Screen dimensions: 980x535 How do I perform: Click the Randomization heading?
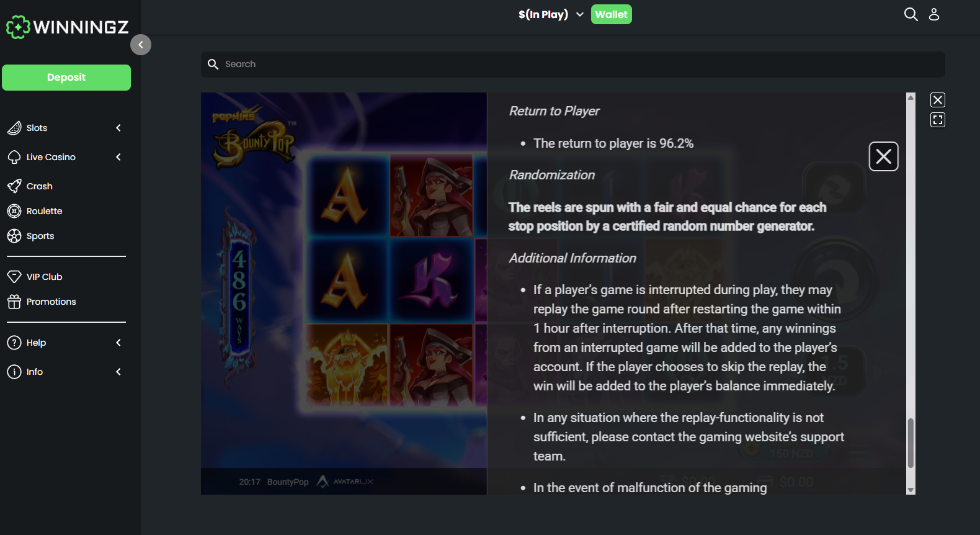coord(551,175)
